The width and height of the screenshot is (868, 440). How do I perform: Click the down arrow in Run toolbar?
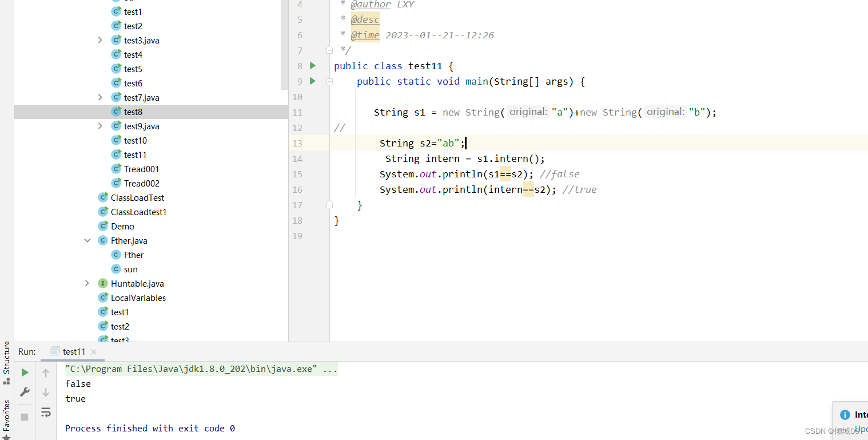pos(46,393)
